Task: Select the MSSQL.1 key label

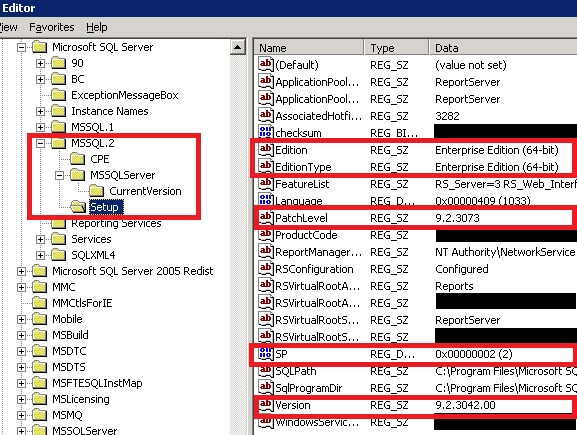Action: [92, 127]
